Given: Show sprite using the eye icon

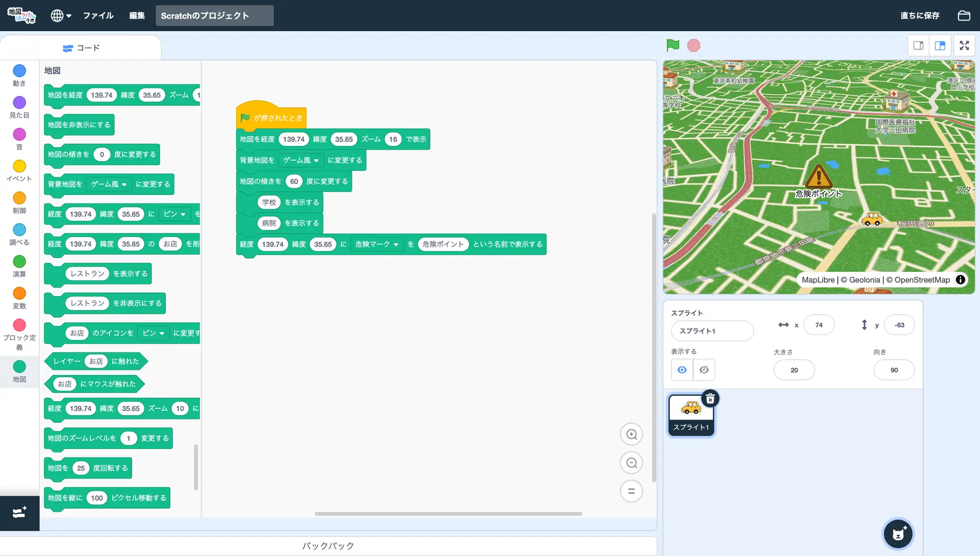Looking at the screenshot, I should point(682,370).
